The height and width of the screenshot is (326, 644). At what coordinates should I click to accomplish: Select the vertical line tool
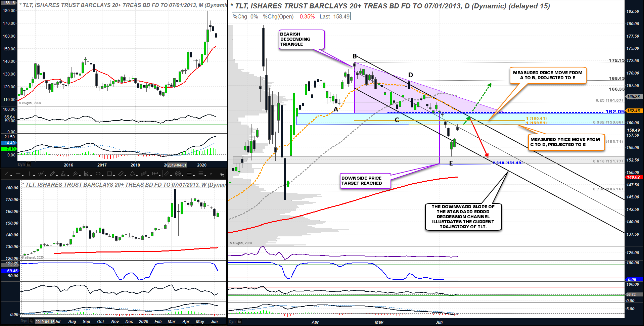(x=30, y=174)
